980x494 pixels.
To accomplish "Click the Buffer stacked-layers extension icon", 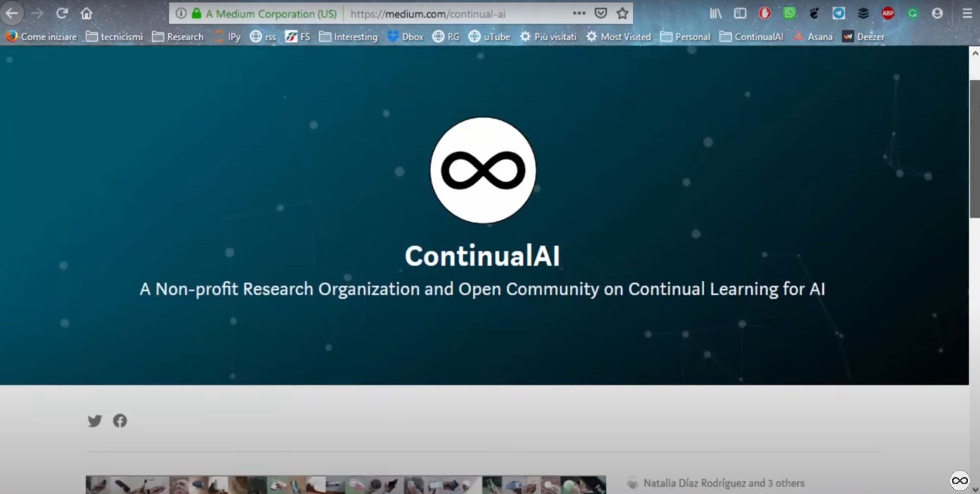I will point(863,13).
